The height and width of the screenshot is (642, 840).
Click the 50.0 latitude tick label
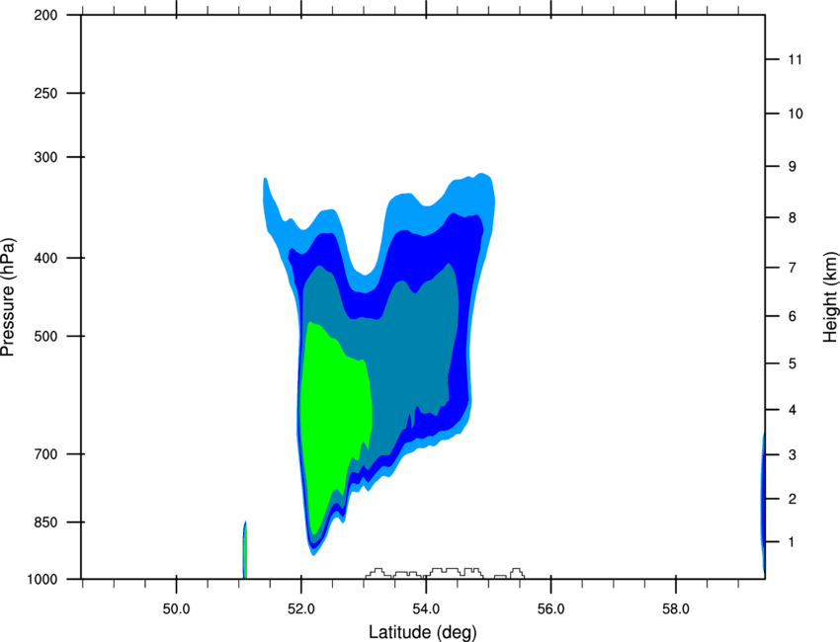pos(176,609)
